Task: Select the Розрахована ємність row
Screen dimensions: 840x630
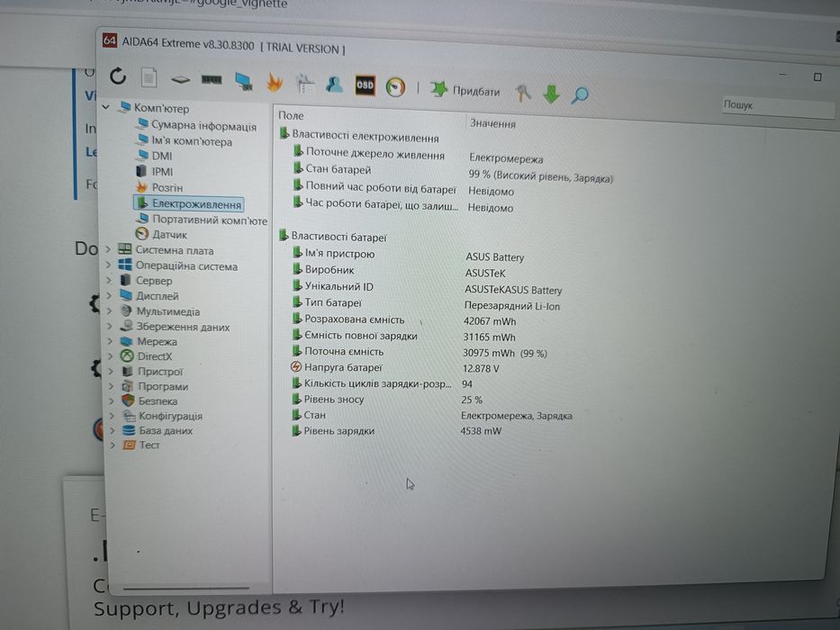Action: (x=403, y=320)
